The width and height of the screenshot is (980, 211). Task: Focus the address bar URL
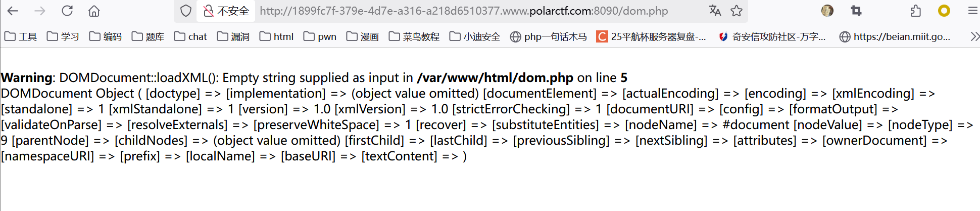[x=463, y=11]
